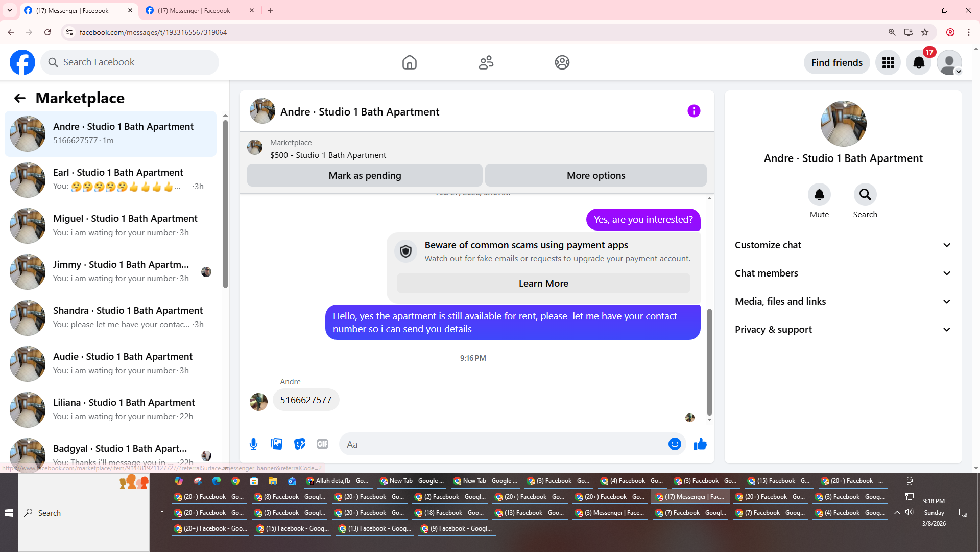
Task: Close the second Messenger tab
Action: click(252, 10)
